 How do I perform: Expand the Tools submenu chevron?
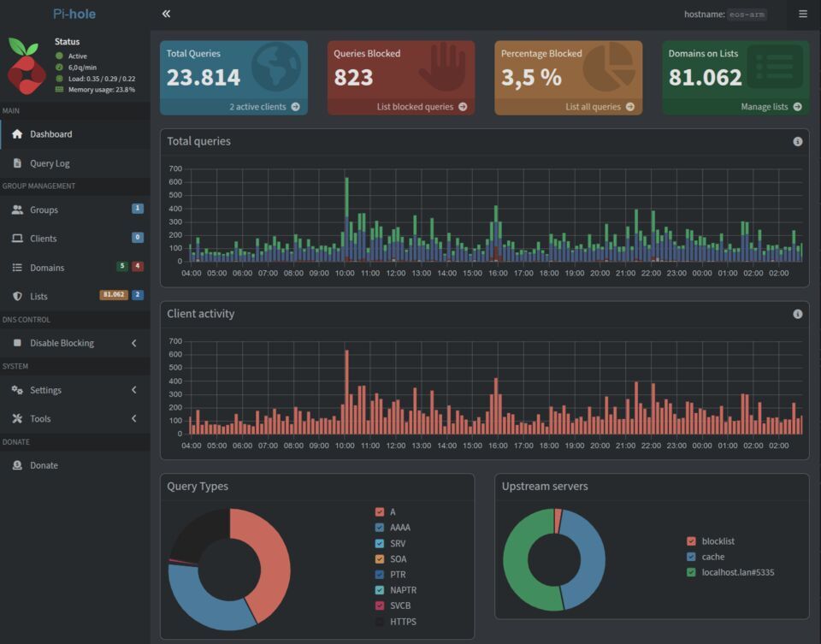tap(134, 419)
